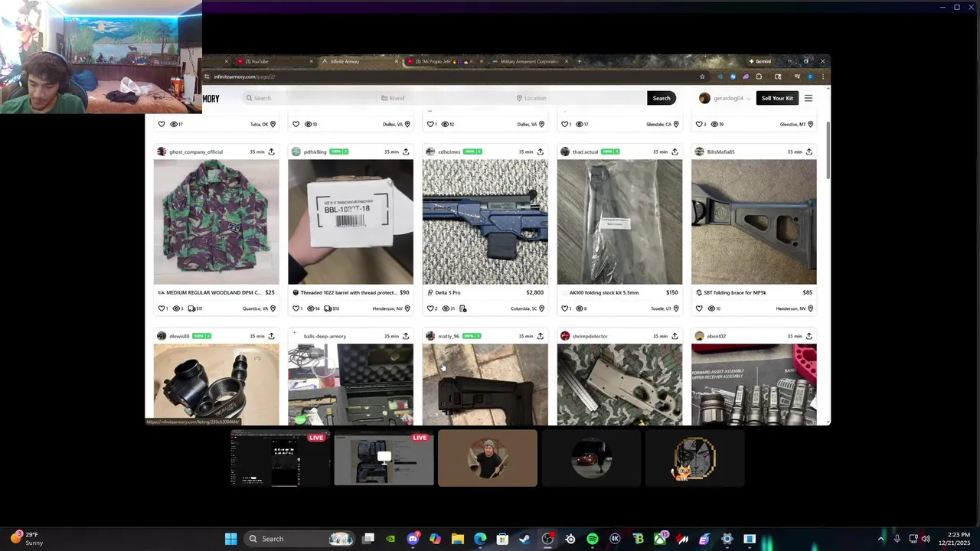
Task: Share the shrimpdetector listing
Action: coord(675,336)
